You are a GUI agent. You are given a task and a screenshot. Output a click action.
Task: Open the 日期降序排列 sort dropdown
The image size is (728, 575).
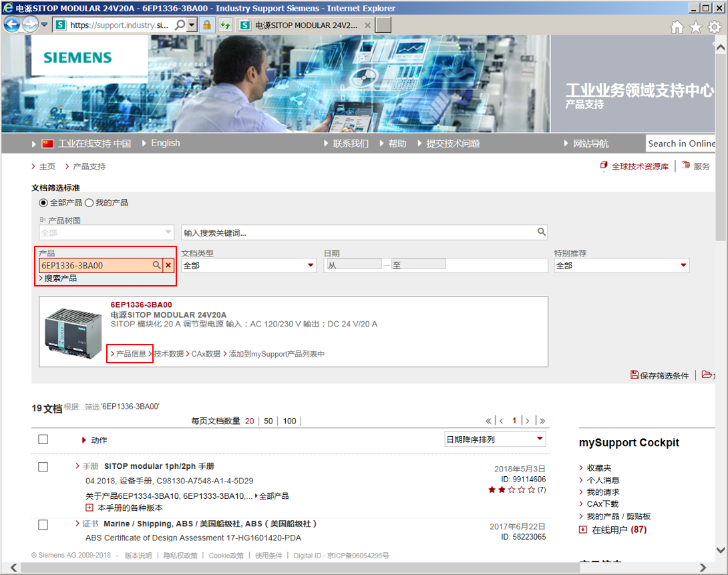click(x=495, y=439)
